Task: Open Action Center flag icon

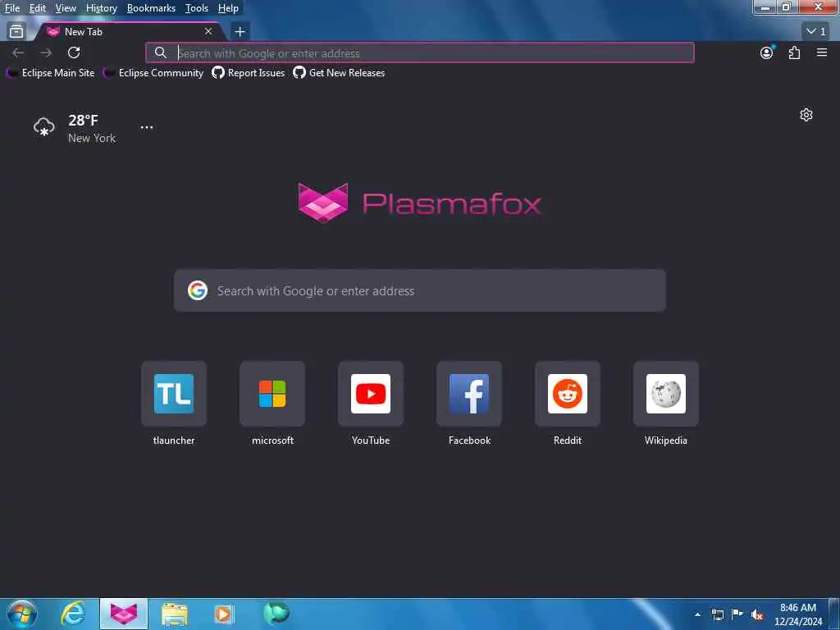Action: click(x=737, y=614)
